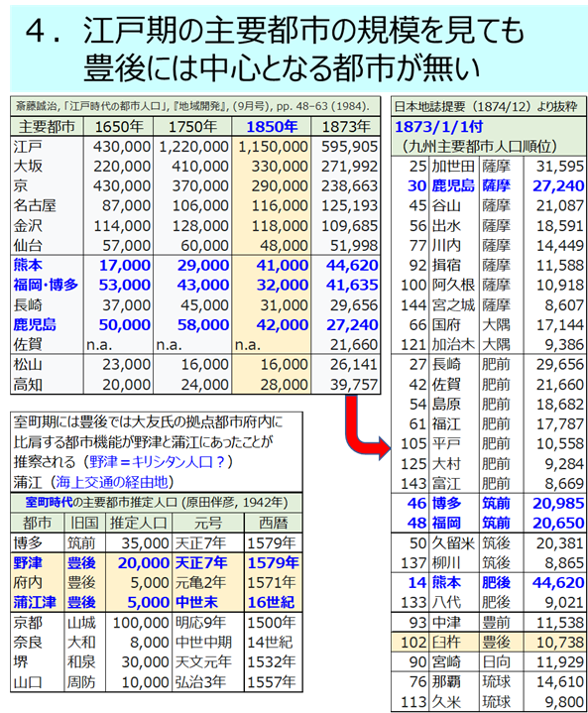Select the value 20,985 for 博多
This screenshot has width=588, height=713.
(558, 504)
